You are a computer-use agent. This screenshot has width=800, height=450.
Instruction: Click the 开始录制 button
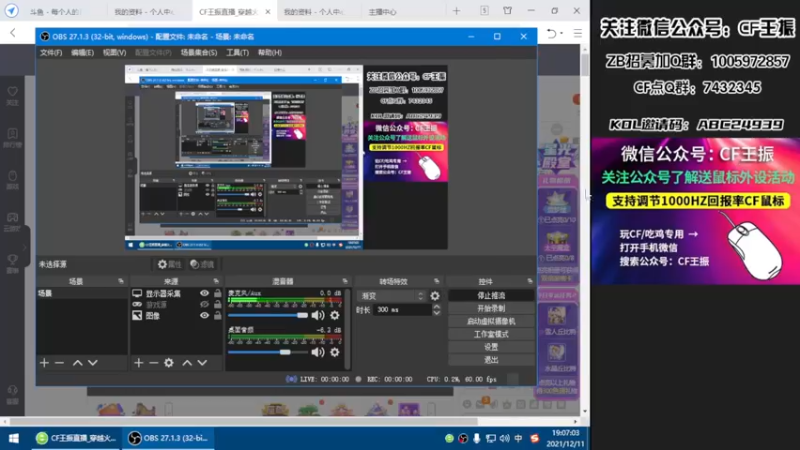coord(491,308)
